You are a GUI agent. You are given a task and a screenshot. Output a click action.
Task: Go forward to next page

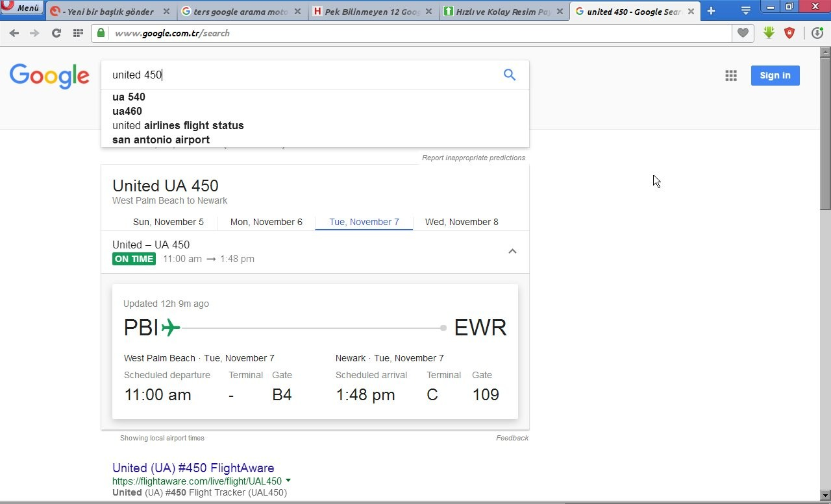click(34, 33)
